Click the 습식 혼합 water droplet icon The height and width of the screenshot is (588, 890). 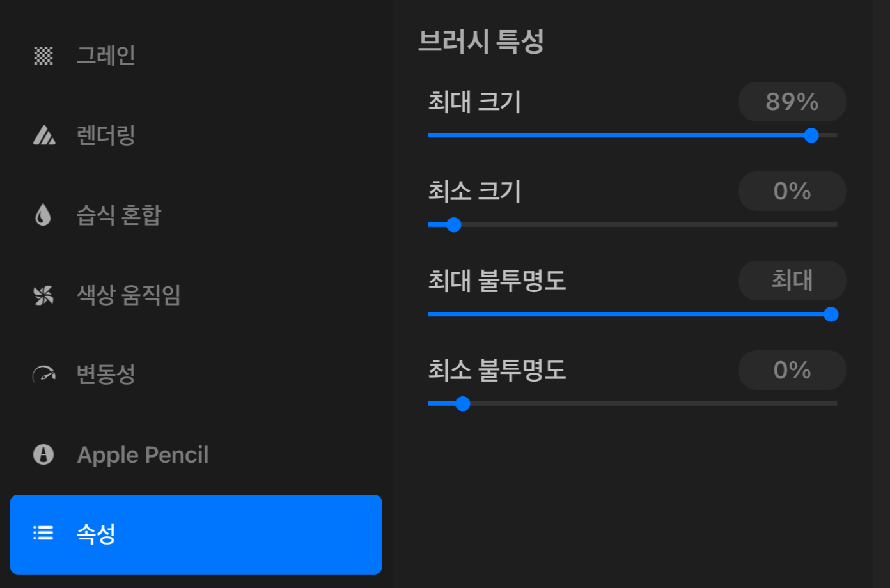coord(43,215)
